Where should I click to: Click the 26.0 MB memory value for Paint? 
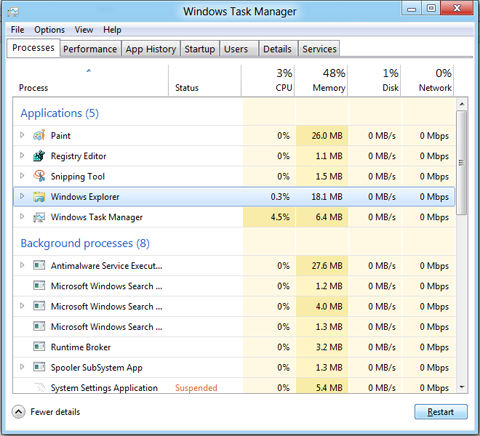coord(327,136)
